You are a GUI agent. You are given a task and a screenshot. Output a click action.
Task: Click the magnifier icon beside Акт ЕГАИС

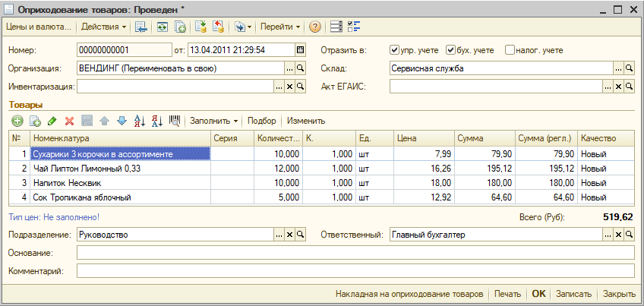630,87
